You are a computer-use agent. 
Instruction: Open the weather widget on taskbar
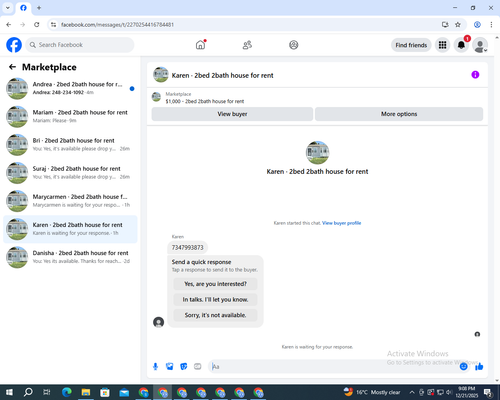(372, 392)
